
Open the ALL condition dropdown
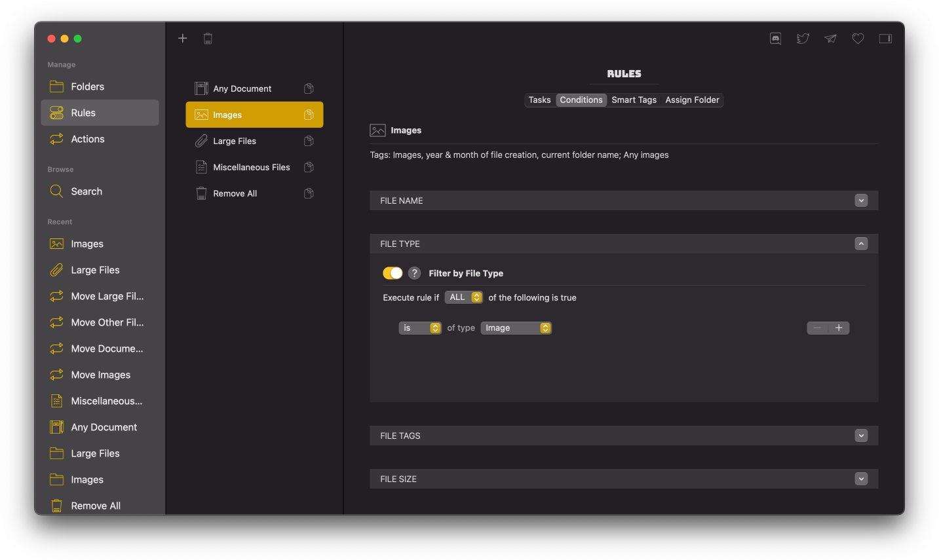click(x=463, y=297)
